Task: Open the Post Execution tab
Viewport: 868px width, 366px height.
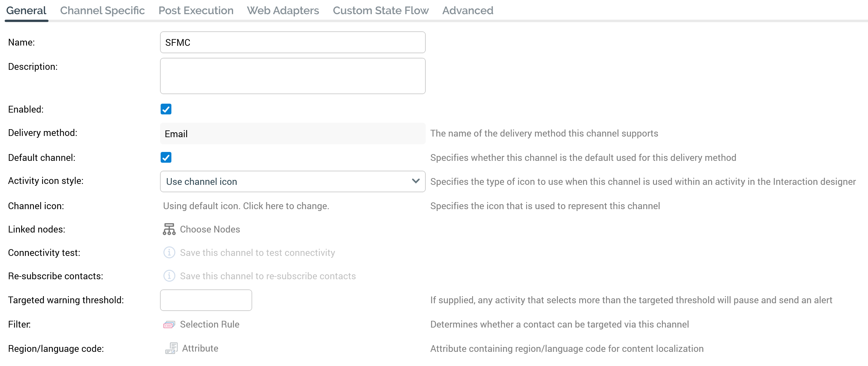Action: click(x=196, y=10)
